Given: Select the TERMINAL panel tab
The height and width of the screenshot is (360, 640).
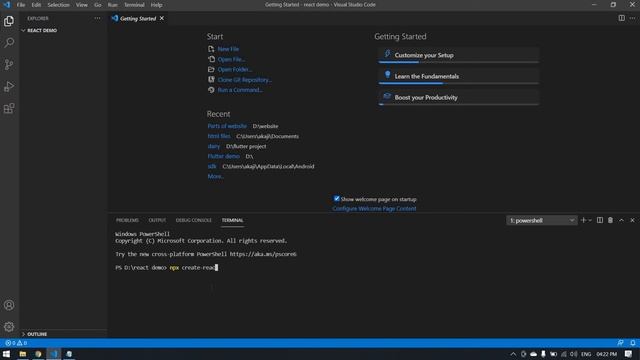Looking at the screenshot, I should (233, 220).
